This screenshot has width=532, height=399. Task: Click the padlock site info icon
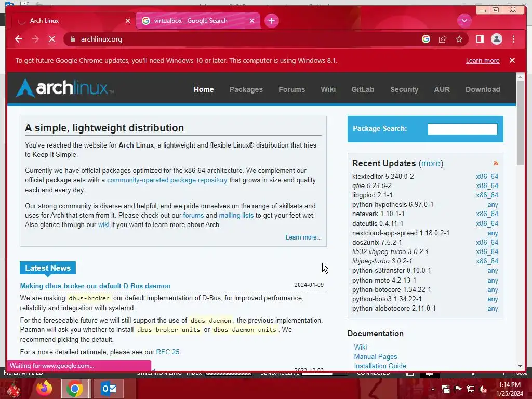click(x=72, y=39)
